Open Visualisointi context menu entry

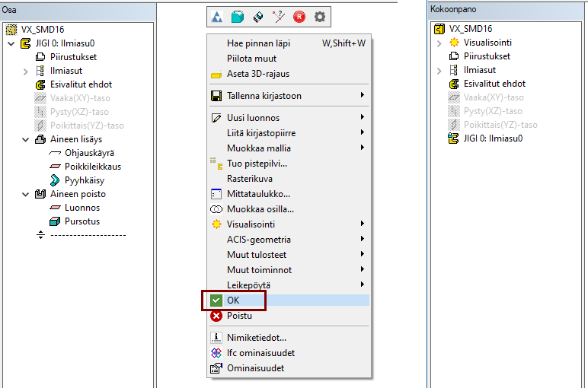click(289, 224)
